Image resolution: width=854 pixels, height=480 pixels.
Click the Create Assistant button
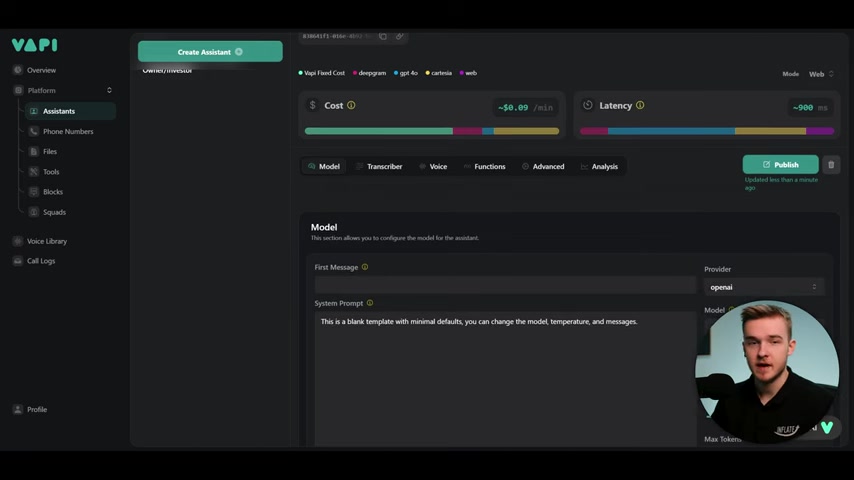pyautogui.click(x=210, y=52)
